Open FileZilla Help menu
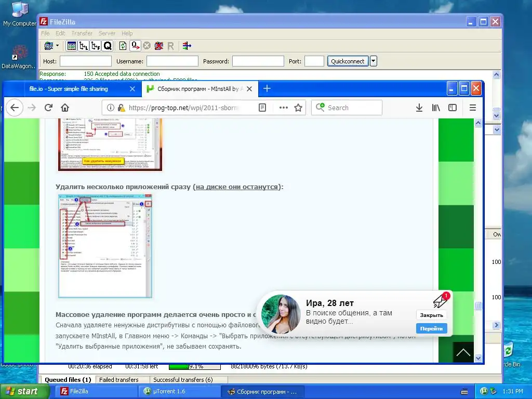Viewport: 532px width, 399px height. coord(127,33)
